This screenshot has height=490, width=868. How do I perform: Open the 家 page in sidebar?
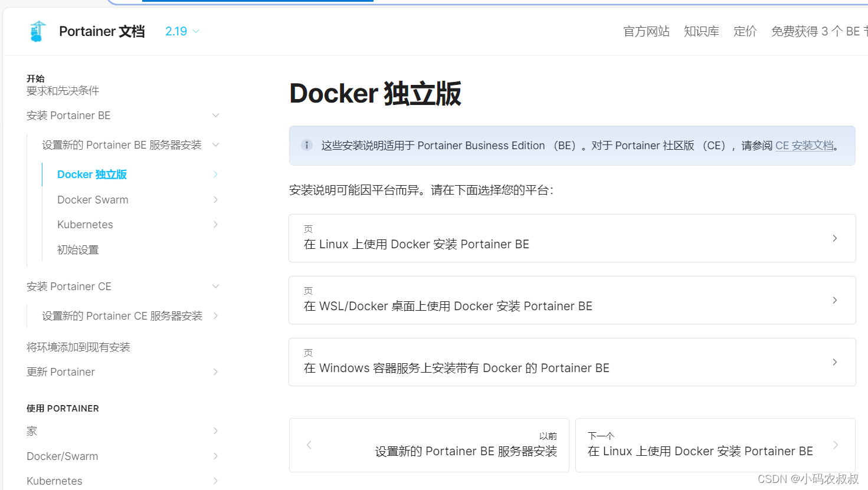click(32, 431)
